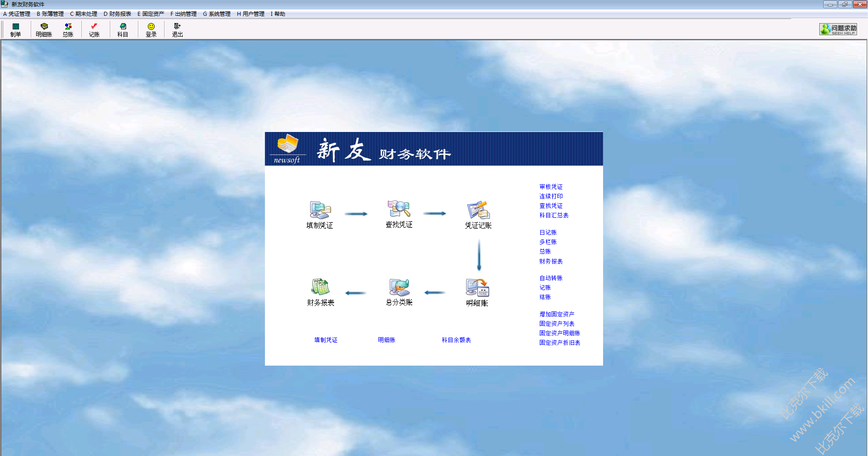This screenshot has width=868, height=456.
Task: Open the A 凭证管理 menu
Action: [17, 14]
